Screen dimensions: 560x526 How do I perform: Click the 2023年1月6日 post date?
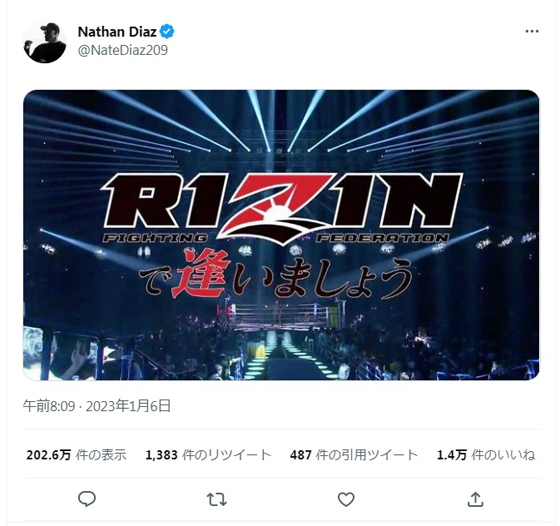pyautogui.click(x=128, y=406)
